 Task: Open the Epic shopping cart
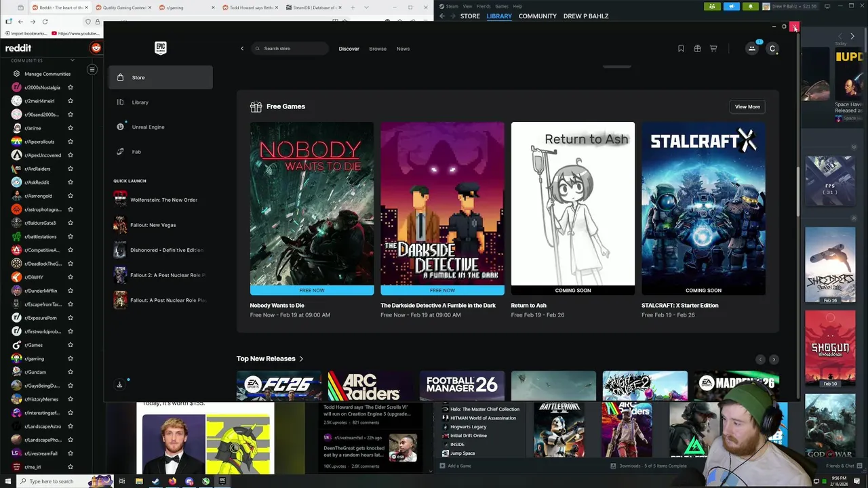point(713,49)
